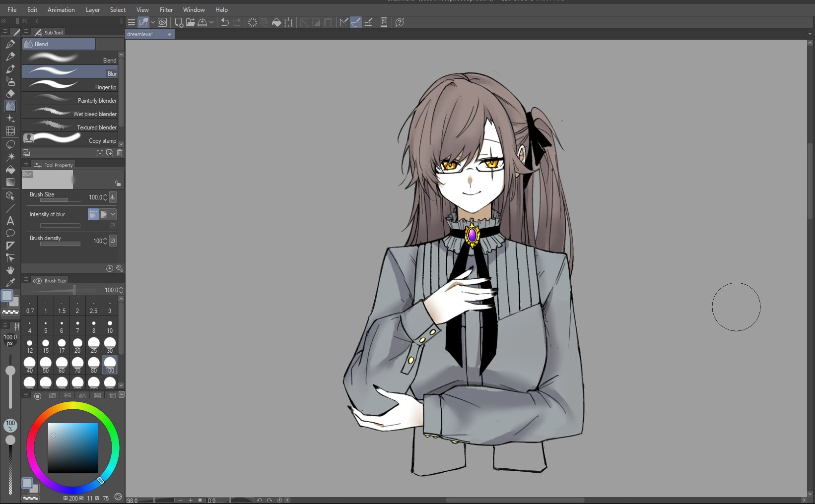Open the Sub Tool palette menu
Image resolution: width=815 pixels, height=504 pixels.
click(26, 32)
